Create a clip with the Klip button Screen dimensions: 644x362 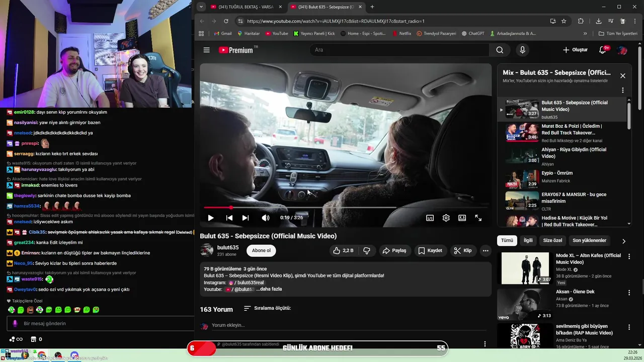click(462, 250)
